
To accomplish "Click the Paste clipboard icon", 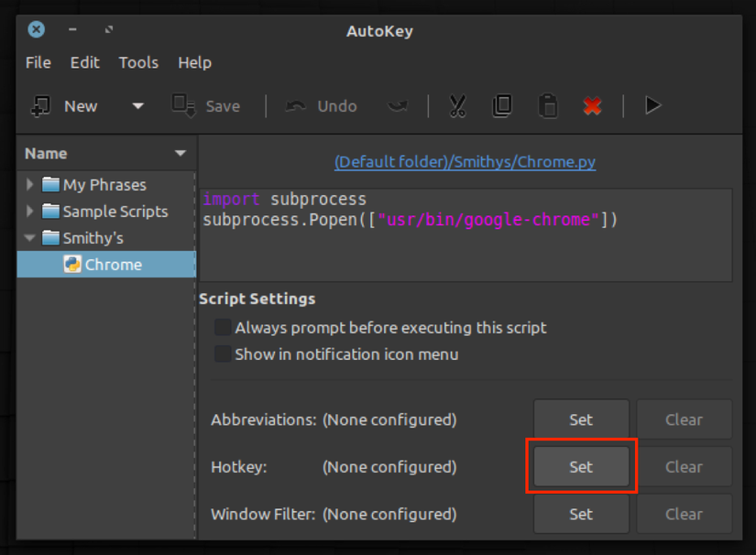I will [x=547, y=105].
